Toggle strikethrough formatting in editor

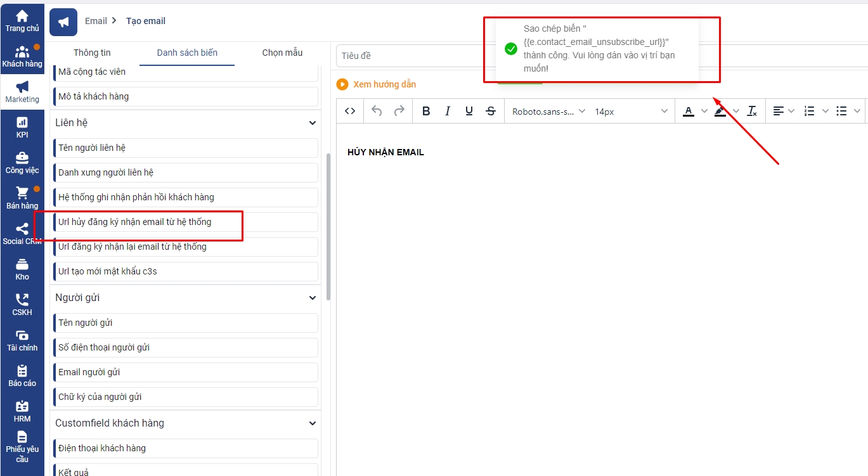(491, 111)
